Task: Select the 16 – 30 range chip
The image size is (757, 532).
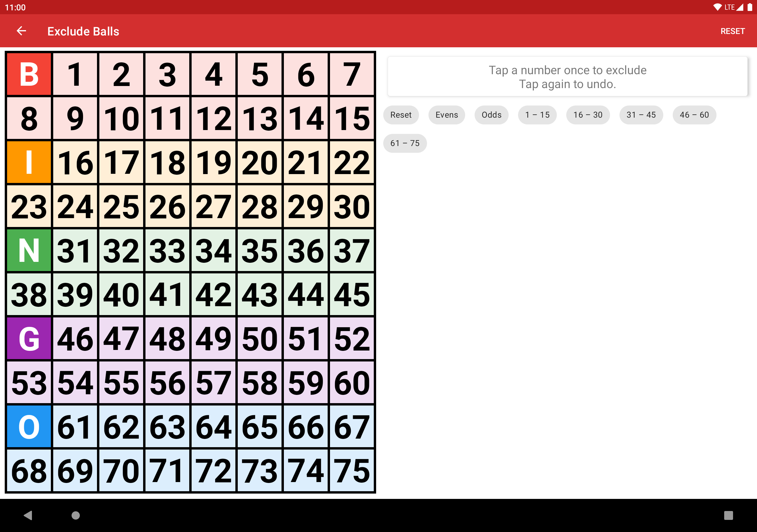Action: (x=588, y=115)
